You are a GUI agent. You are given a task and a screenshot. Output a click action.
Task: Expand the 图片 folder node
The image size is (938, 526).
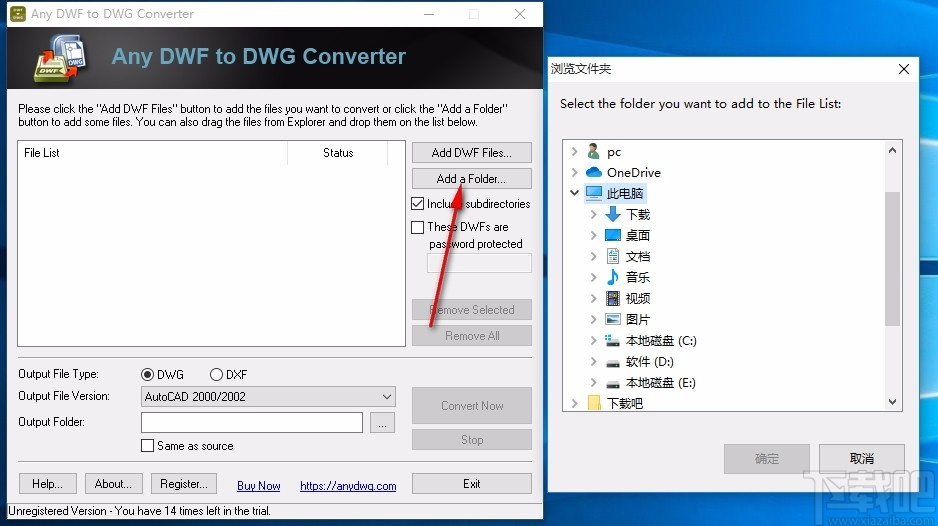593,319
